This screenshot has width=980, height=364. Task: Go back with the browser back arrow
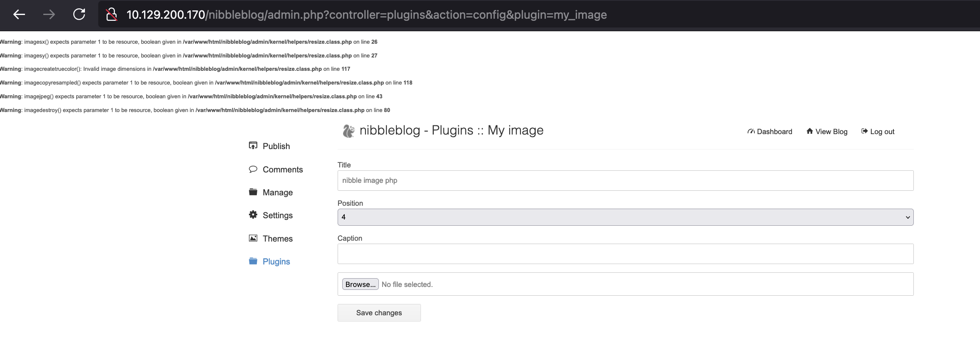click(19, 15)
